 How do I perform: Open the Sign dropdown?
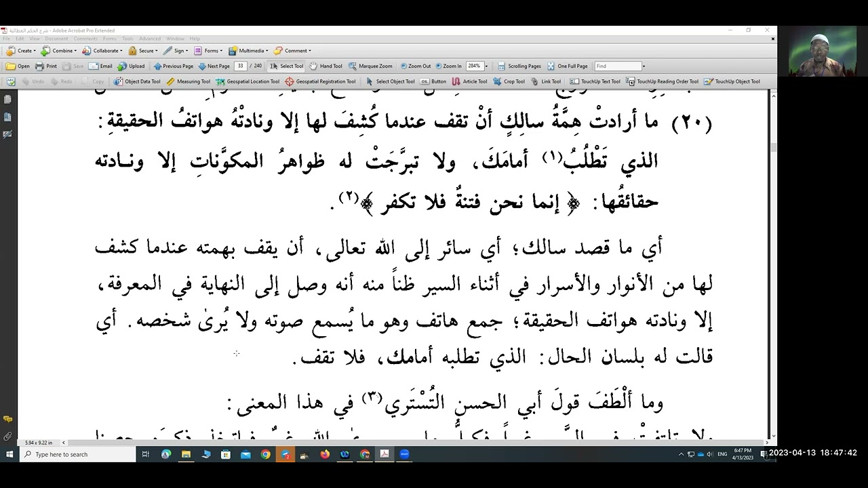point(176,50)
